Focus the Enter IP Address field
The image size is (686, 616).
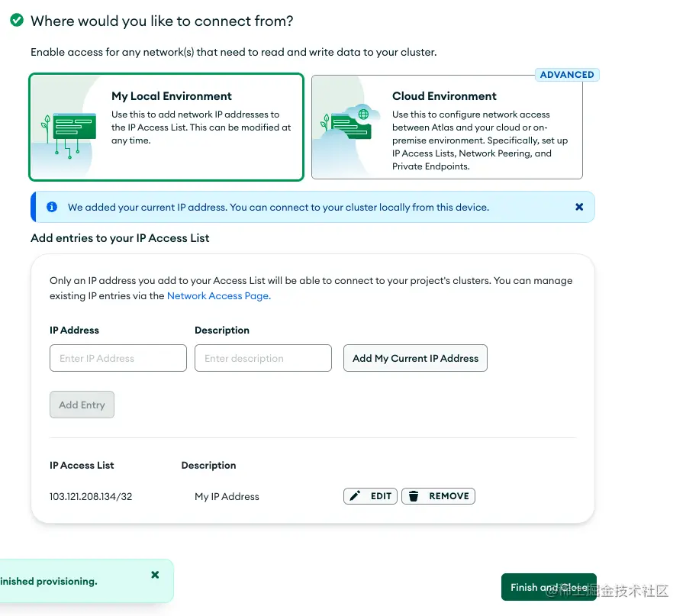[x=118, y=358]
